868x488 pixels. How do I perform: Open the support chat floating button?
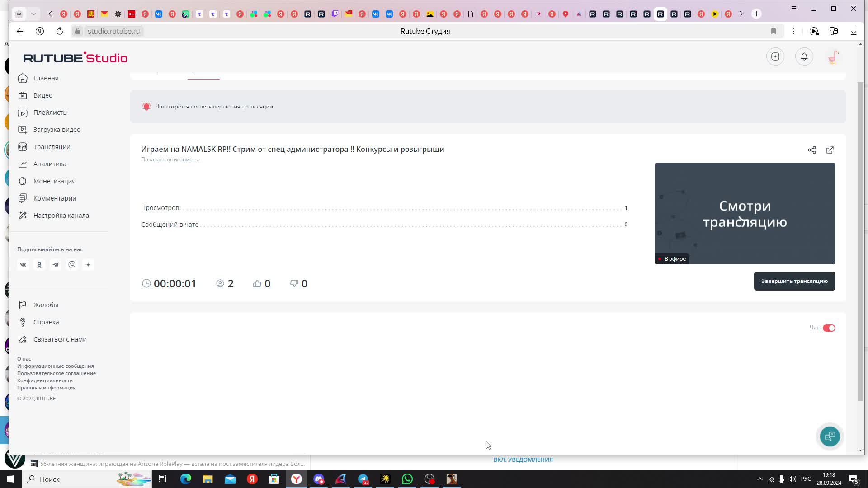(830, 436)
